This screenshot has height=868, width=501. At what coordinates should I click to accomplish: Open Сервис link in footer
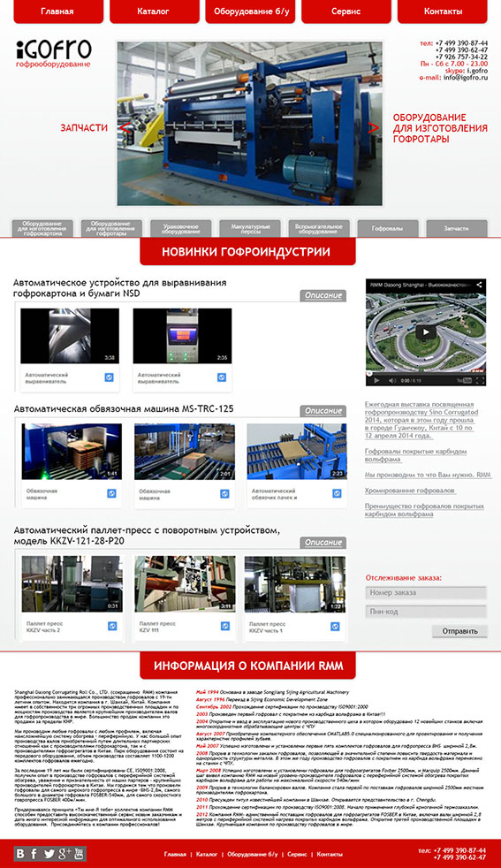(x=297, y=854)
